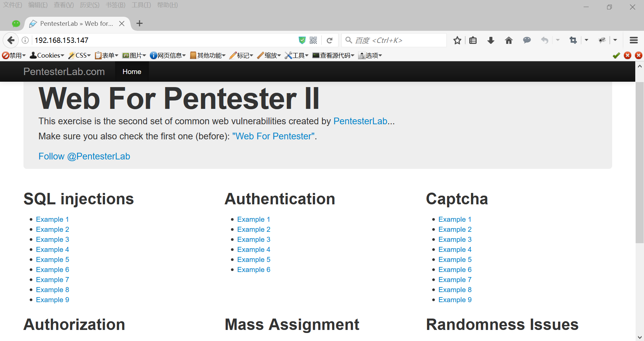Open the 文件(F) menu

[12, 5]
